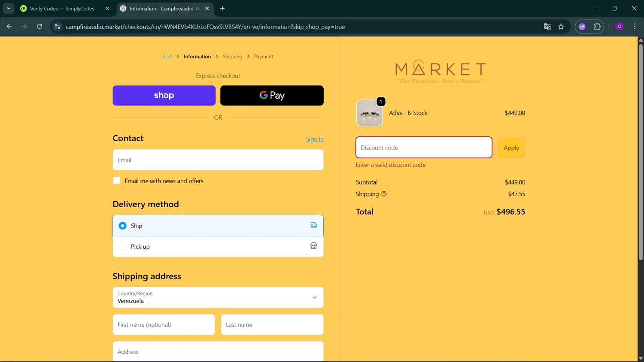644x362 pixels.
Task: Click the browser forward arrow
Action: (x=24, y=27)
